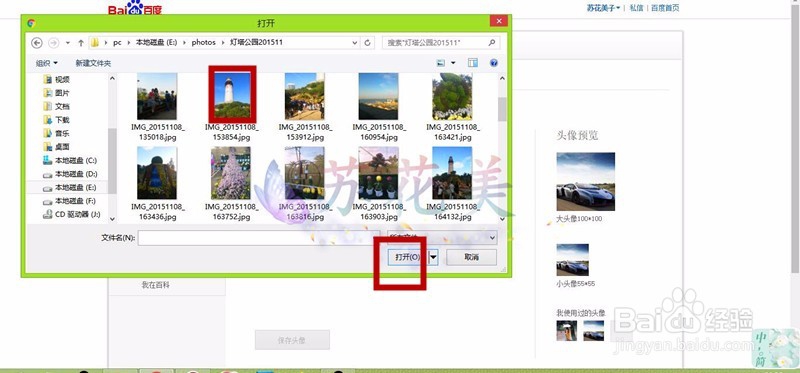Open the view options dropdown arrow
This screenshot has height=373, width=800.
pyautogui.click(x=453, y=63)
